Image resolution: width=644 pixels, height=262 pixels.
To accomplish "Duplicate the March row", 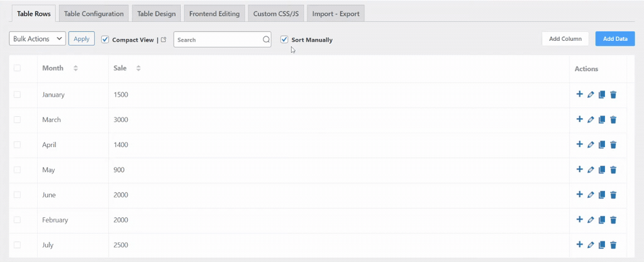I will click(602, 120).
